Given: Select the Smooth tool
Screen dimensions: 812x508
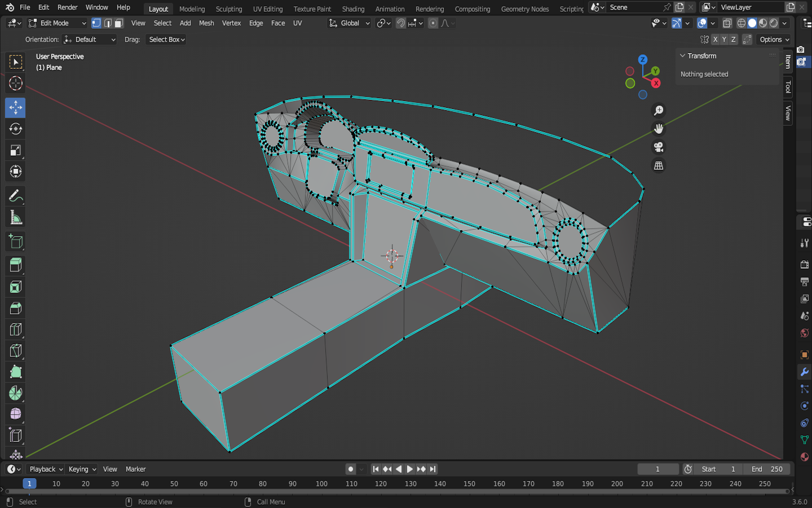Looking at the screenshot, I should click(x=15, y=415).
